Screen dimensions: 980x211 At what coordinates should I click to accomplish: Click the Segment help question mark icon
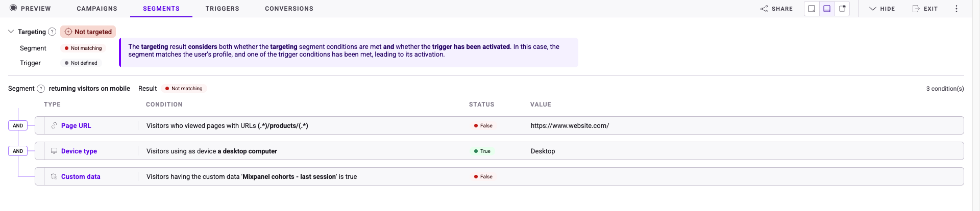coord(41,89)
